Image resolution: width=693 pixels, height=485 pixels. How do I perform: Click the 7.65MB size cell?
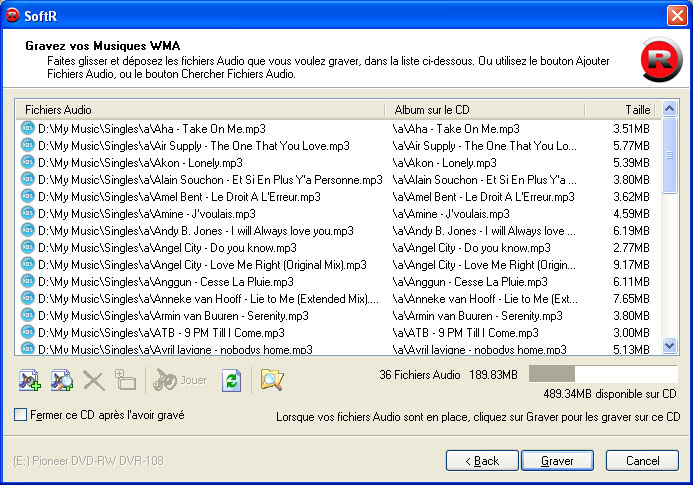pos(631,299)
